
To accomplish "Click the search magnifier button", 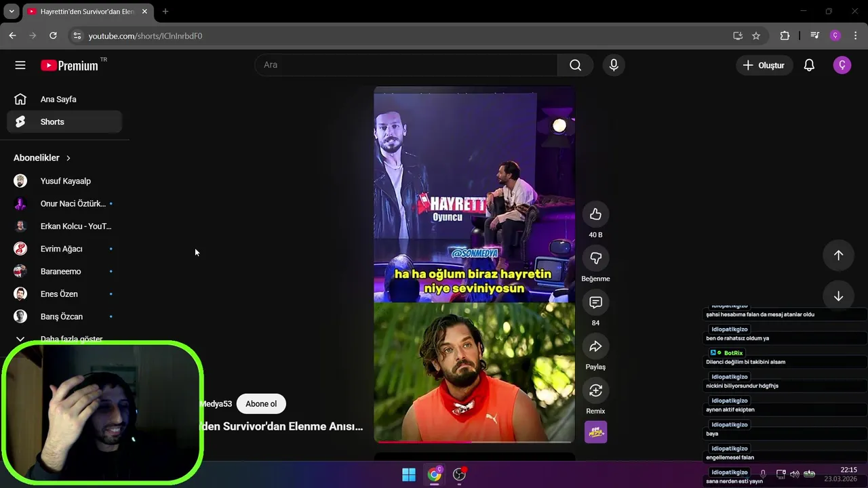I will [575, 65].
